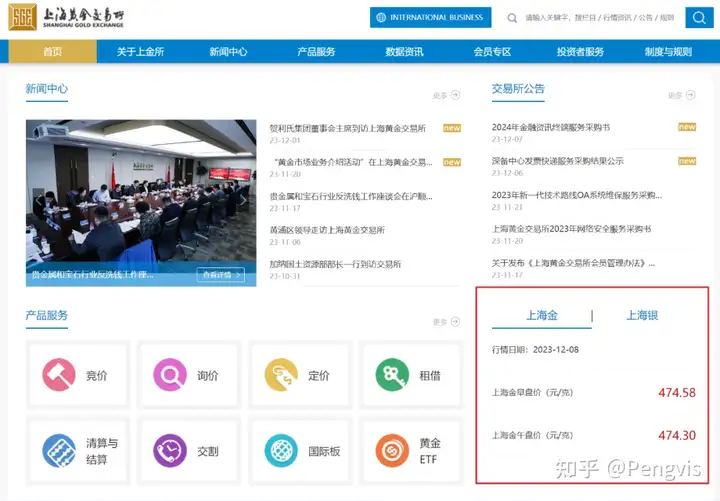Open the 清算与结算 abacus icon
Screen dimensions: 720x501
59,450
